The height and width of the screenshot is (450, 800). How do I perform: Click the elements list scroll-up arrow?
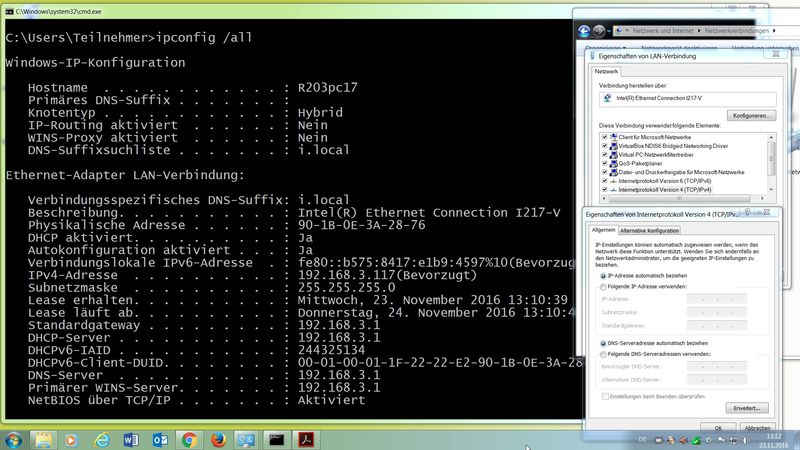click(x=771, y=137)
